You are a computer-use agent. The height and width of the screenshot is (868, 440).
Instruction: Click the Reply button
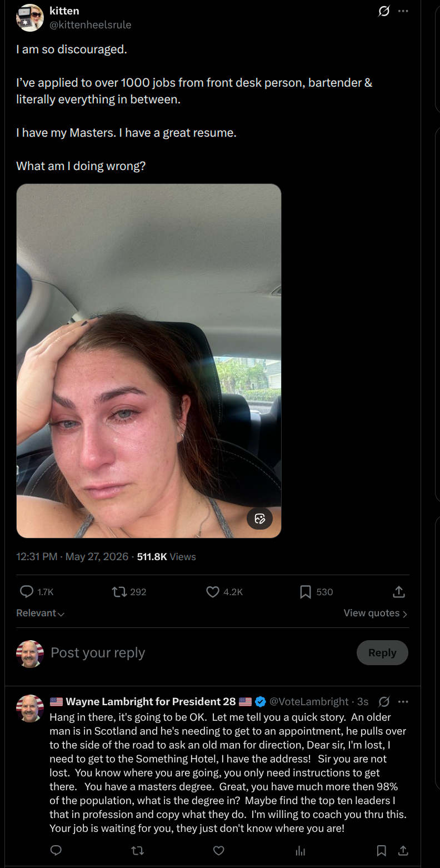(382, 653)
